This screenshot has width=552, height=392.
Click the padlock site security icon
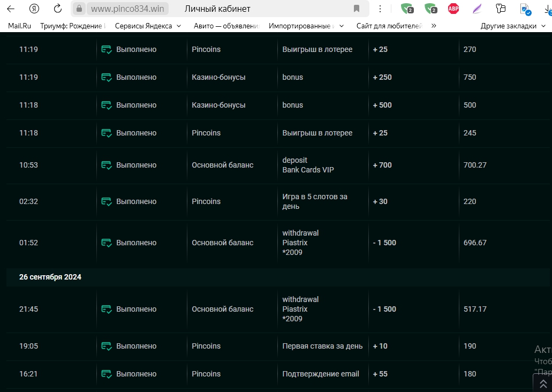coord(79,9)
